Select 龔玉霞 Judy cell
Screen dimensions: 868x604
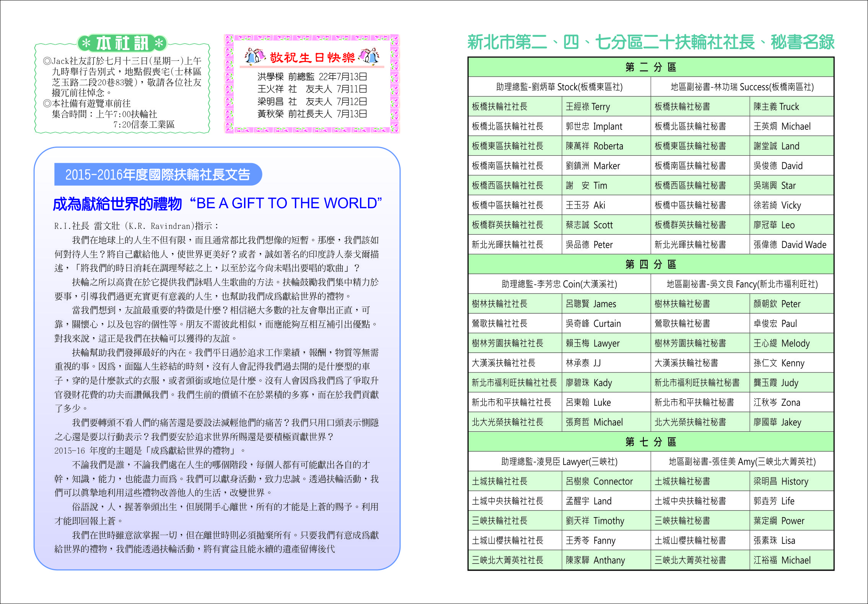791,383
